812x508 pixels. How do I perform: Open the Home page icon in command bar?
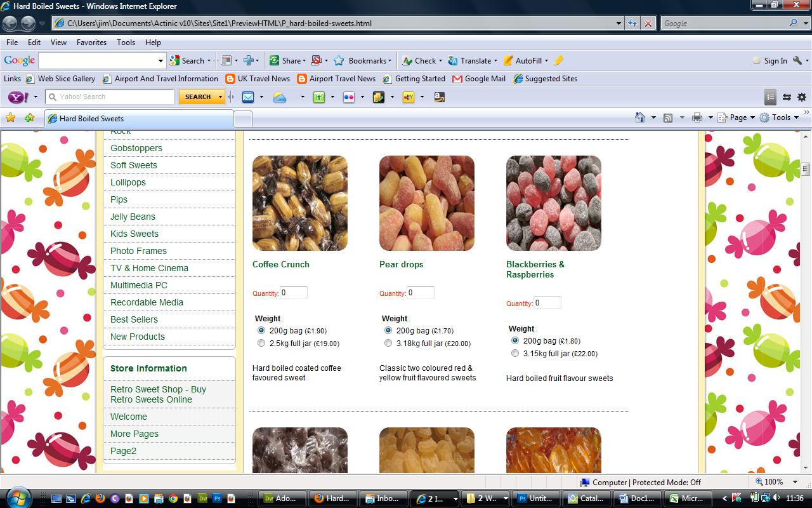tap(640, 117)
